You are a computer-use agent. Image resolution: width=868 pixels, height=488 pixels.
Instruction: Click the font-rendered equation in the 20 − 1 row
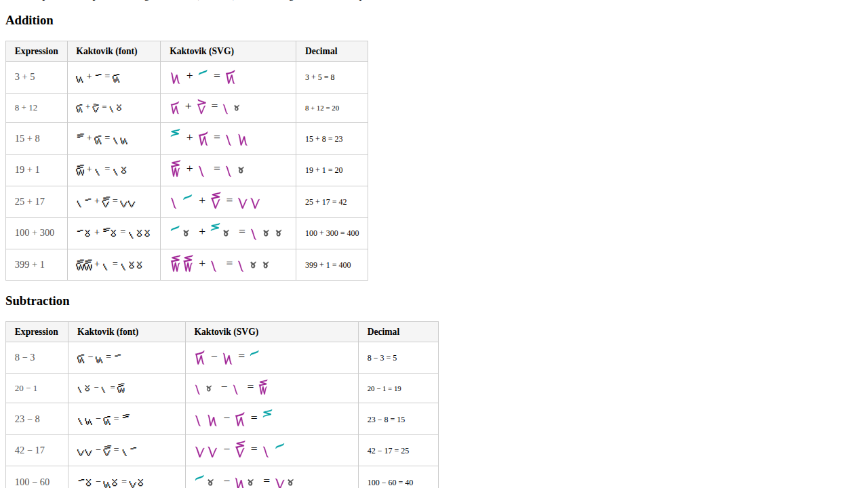click(x=102, y=388)
